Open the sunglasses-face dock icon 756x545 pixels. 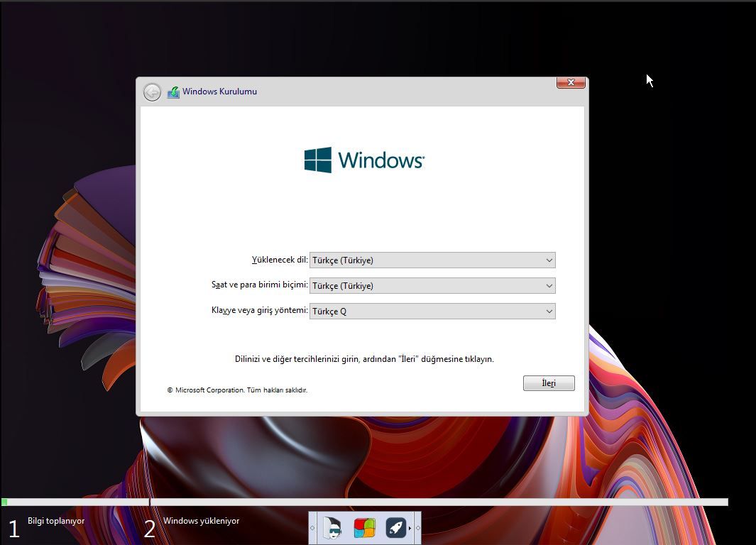(333, 528)
